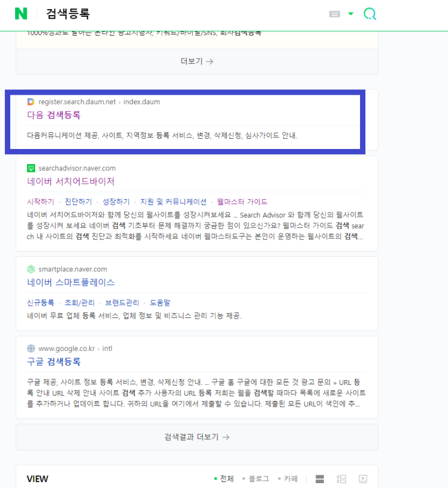Expand the search options dropdown arrow
The width and height of the screenshot is (448, 488).
click(x=351, y=14)
